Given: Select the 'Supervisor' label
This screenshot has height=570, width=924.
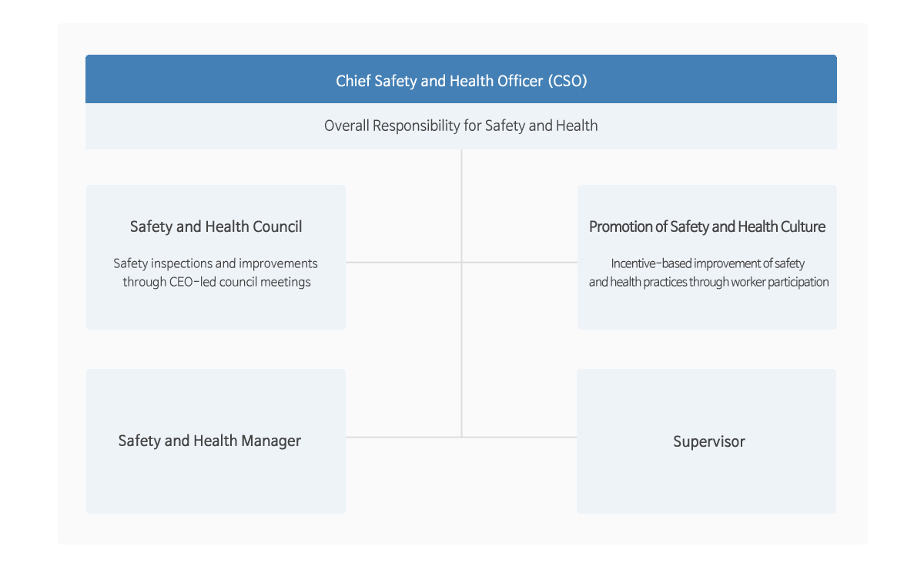Looking at the screenshot, I should (x=709, y=441).
